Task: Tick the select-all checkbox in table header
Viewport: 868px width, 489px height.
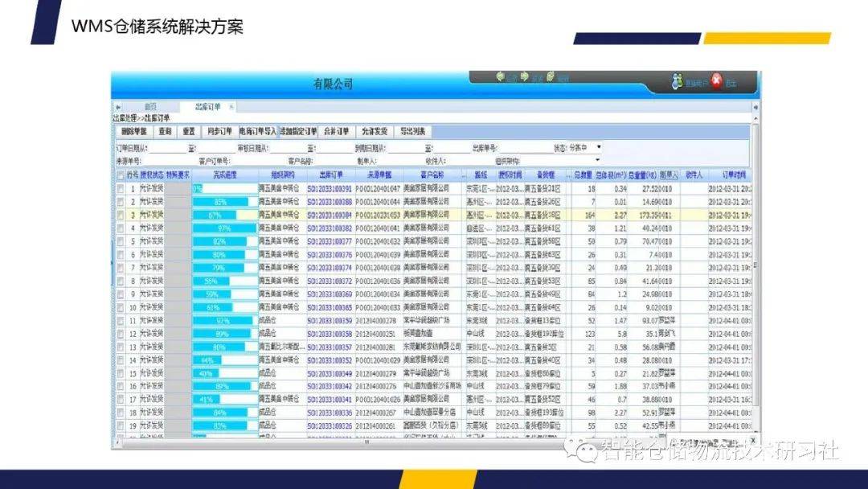Action: click(x=121, y=175)
